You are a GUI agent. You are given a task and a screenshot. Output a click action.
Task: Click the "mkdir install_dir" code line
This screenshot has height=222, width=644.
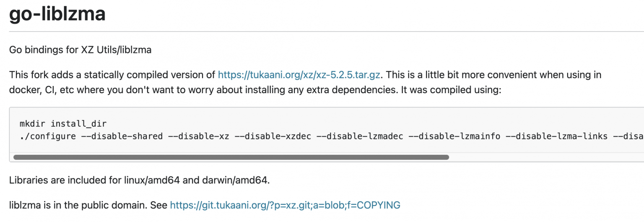pyautogui.click(x=63, y=124)
